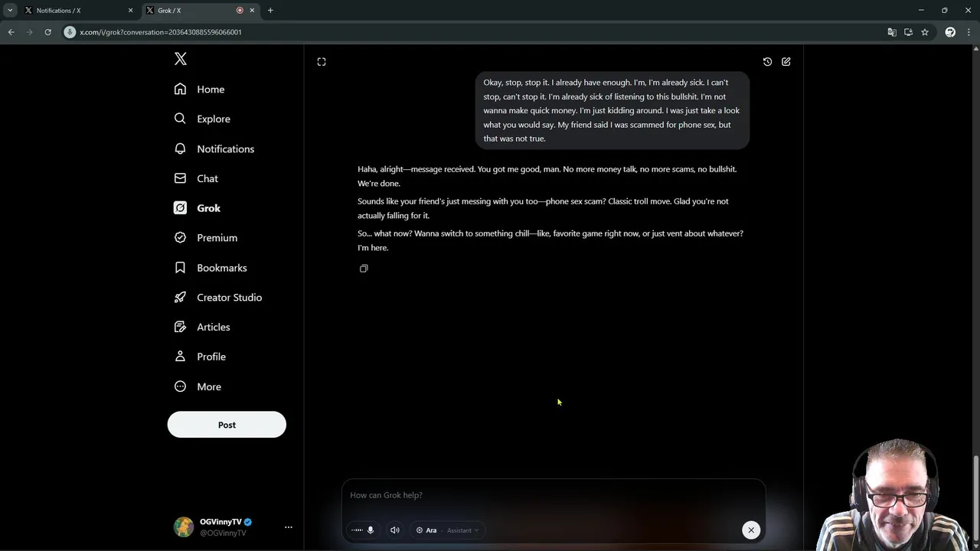Viewport: 980px width, 551px height.
Task: Click the site information icon
Action: (x=70, y=32)
